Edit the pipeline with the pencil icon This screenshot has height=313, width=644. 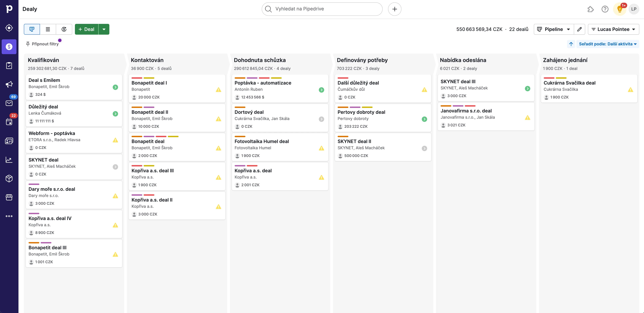(x=579, y=29)
